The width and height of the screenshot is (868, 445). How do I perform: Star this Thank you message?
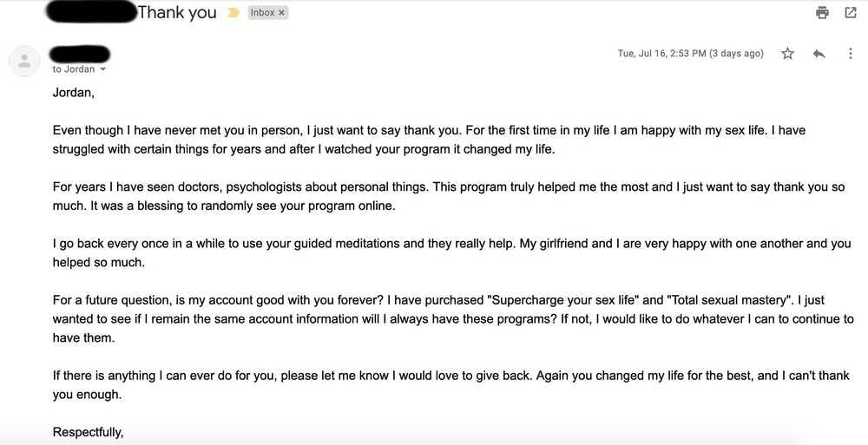click(x=787, y=54)
